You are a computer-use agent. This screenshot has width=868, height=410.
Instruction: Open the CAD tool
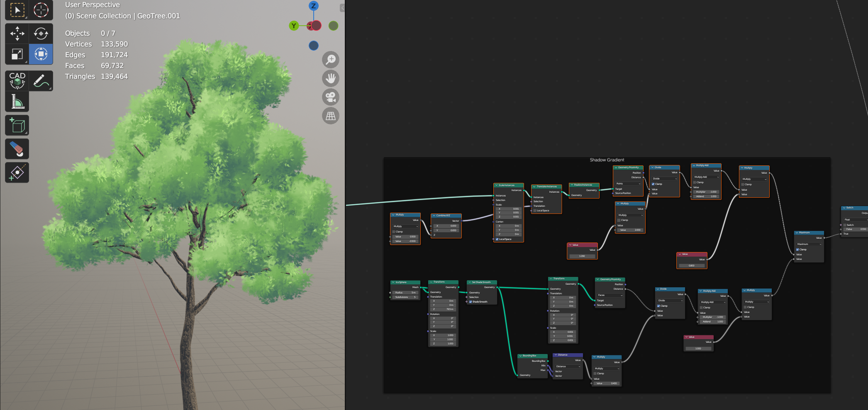17,80
